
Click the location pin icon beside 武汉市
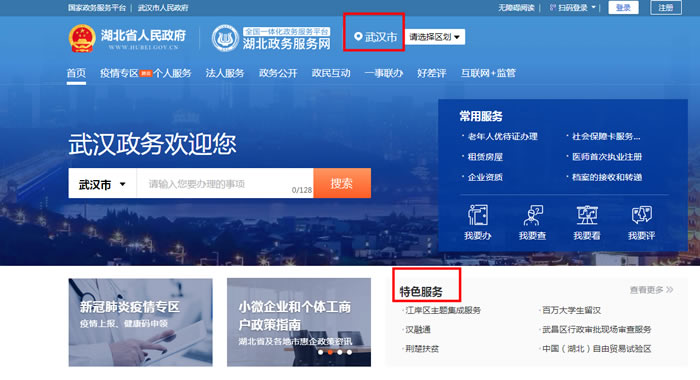358,37
